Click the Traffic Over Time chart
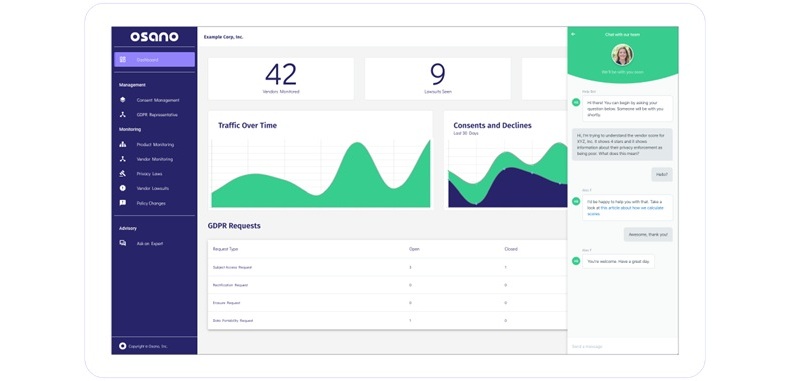This screenshot has width=800, height=381. pos(320,160)
